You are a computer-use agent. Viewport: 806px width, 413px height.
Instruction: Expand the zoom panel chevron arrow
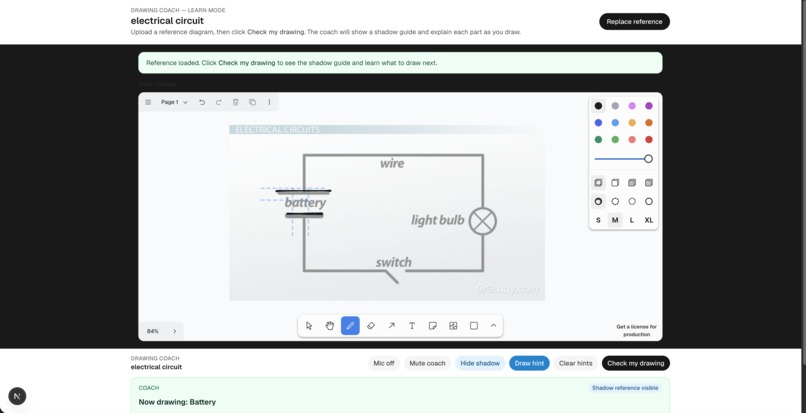pos(174,331)
